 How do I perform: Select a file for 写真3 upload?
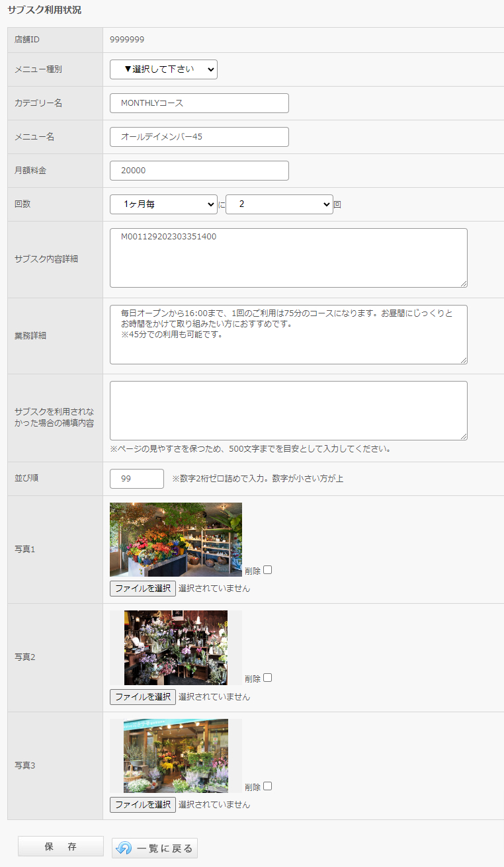tap(143, 805)
